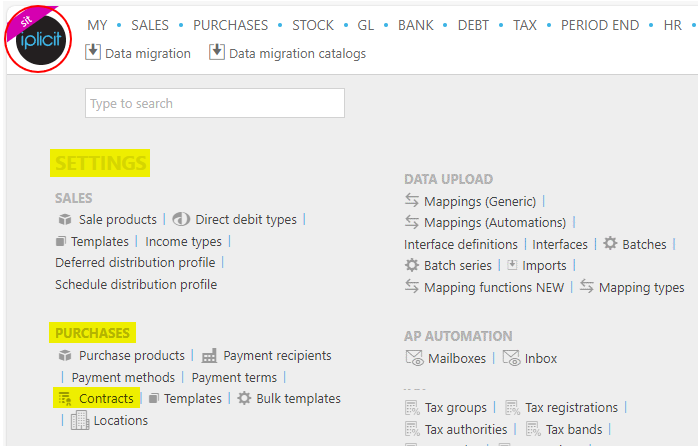Open the TAX menu
The width and height of the screenshot is (698, 446).
(525, 25)
